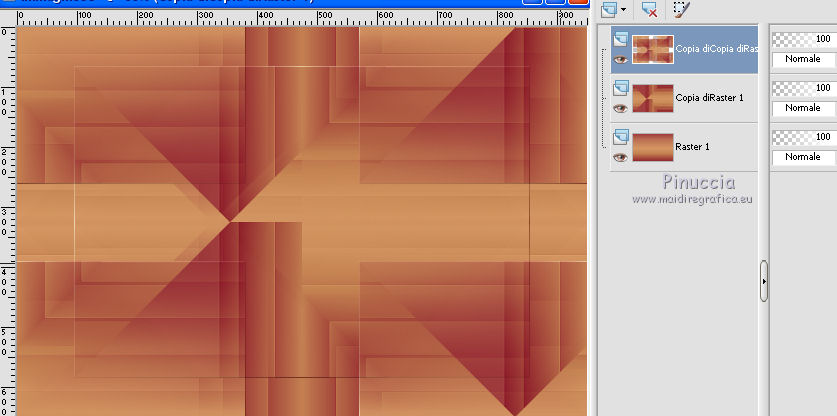Select layer named Copia diRaster 1
The width and height of the screenshot is (837, 416).
709,98
